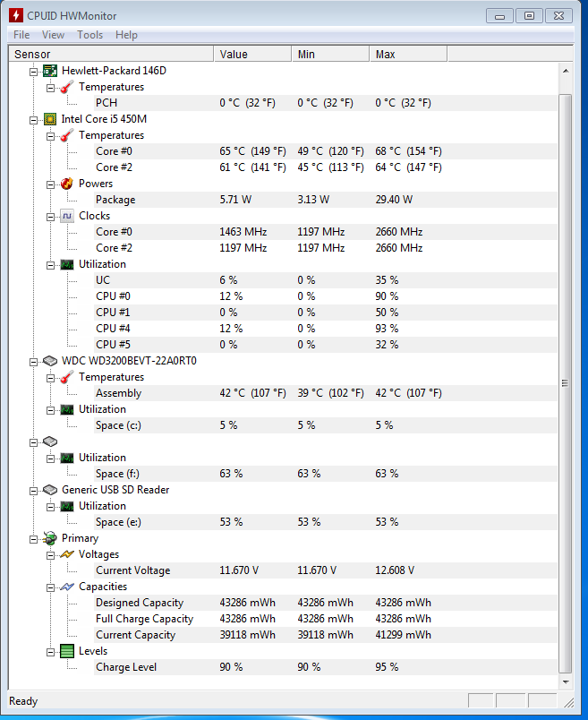
Task: Click the Utilization icon above Space (e:)
Action: coord(67,506)
